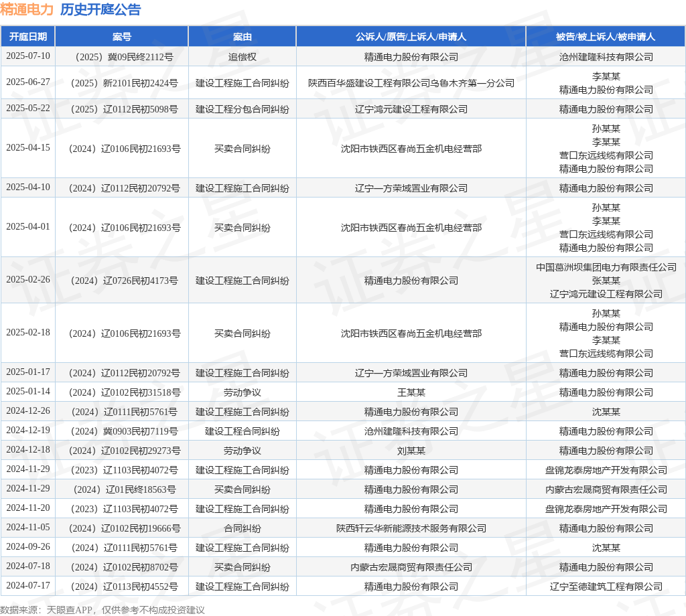Image resolution: width=686 pixels, height=616 pixels.
Task: Click date cell 2025-01-14
Action: [28, 391]
